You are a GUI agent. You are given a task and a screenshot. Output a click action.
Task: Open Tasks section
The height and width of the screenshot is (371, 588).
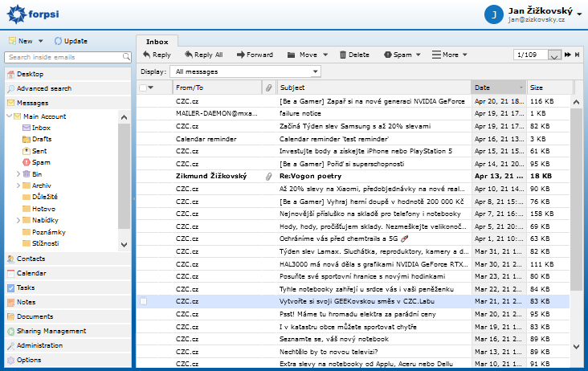67,287
